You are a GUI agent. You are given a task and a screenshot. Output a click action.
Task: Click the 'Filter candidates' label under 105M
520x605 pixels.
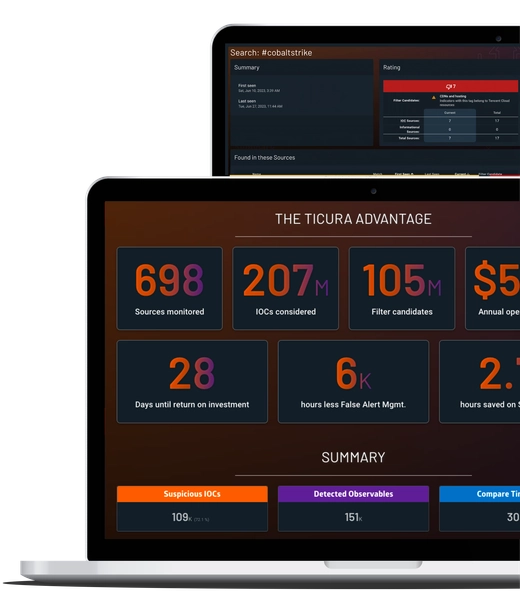[x=402, y=312]
